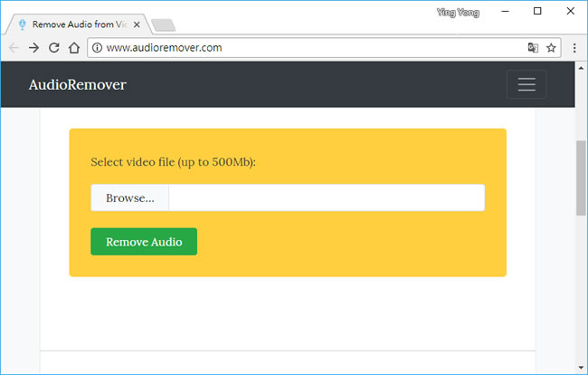Viewport: 588px width, 375px height.
Task: Click the vertical page scrollbar thumb
Action: (x=581, y=177)
